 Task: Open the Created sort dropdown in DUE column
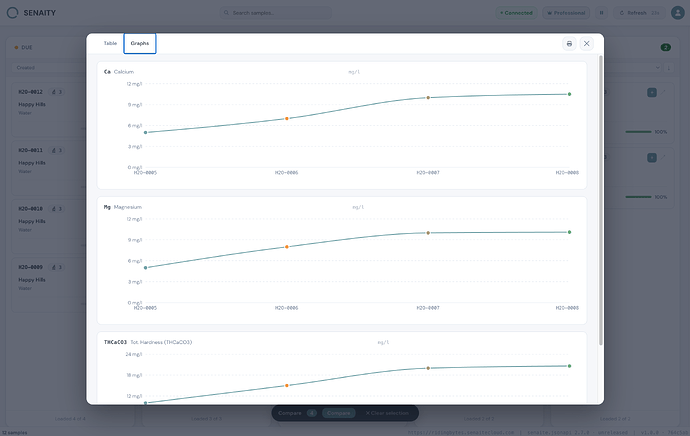pos(48,68)
